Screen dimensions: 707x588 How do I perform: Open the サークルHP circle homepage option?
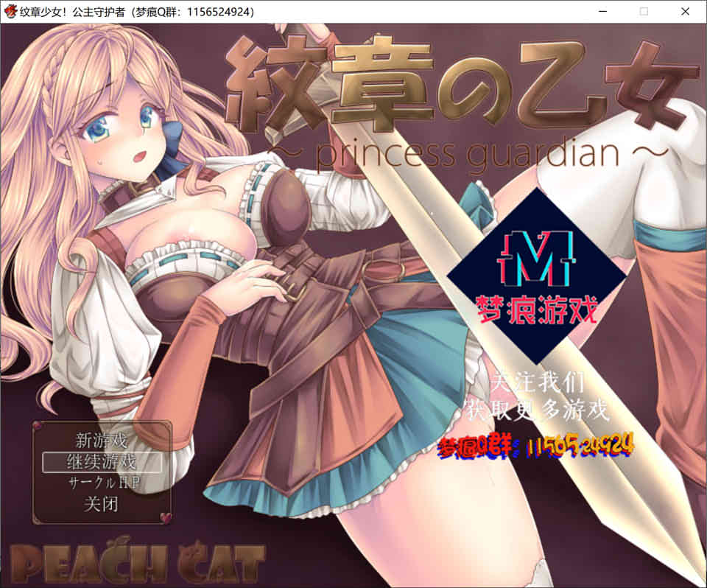click(x=102, y=483)
